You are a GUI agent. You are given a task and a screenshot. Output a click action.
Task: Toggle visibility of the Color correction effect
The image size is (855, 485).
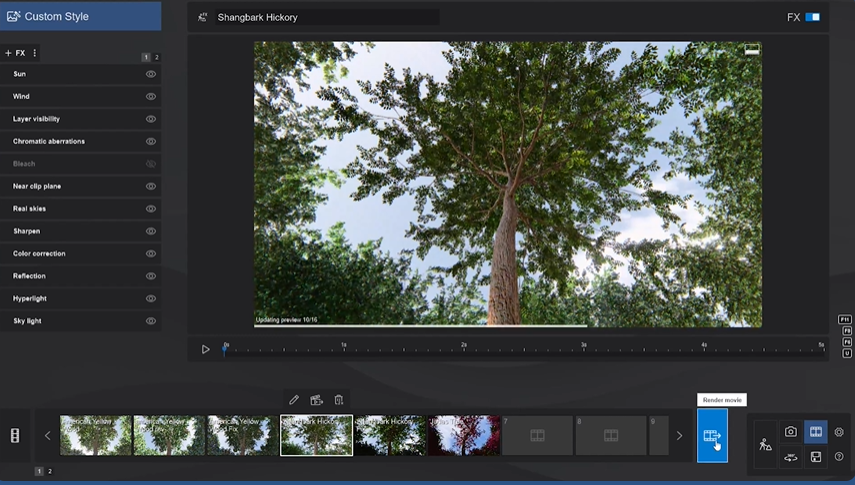click(x=151, y=254)
